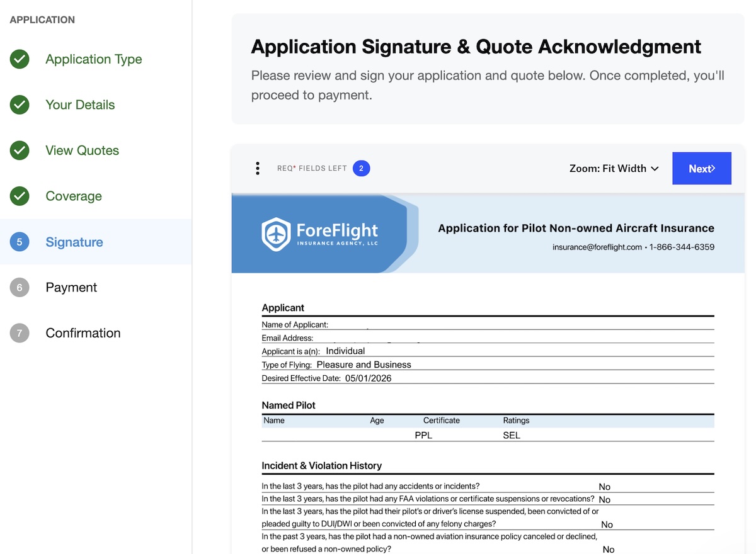
Task: Click the step 7 Confirmation circle icon
Action: click(20, 333)
